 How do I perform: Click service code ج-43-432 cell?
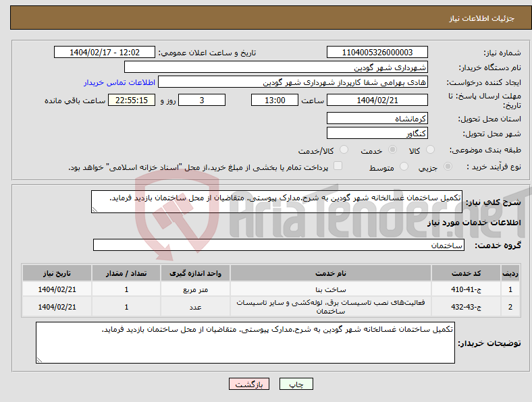pyautogui.click(x=467, y=307)
